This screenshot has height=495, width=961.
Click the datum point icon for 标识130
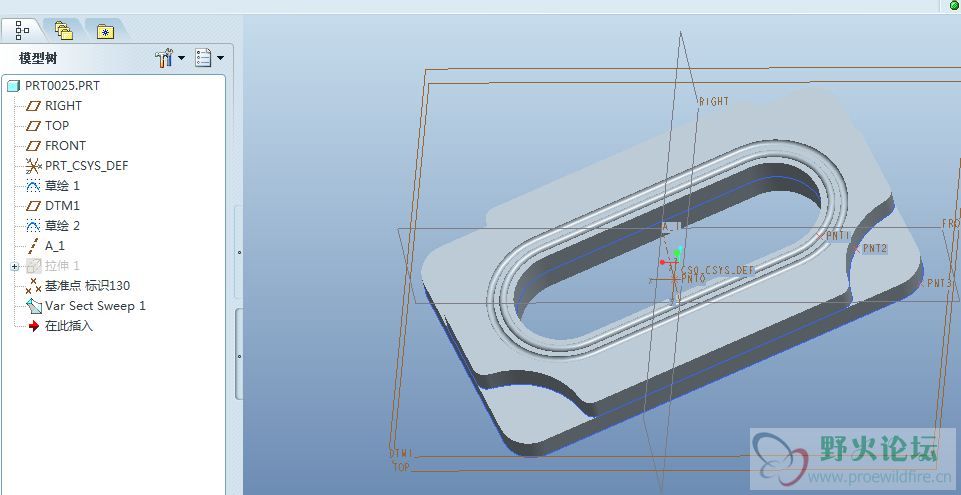[x=33, y=286]
